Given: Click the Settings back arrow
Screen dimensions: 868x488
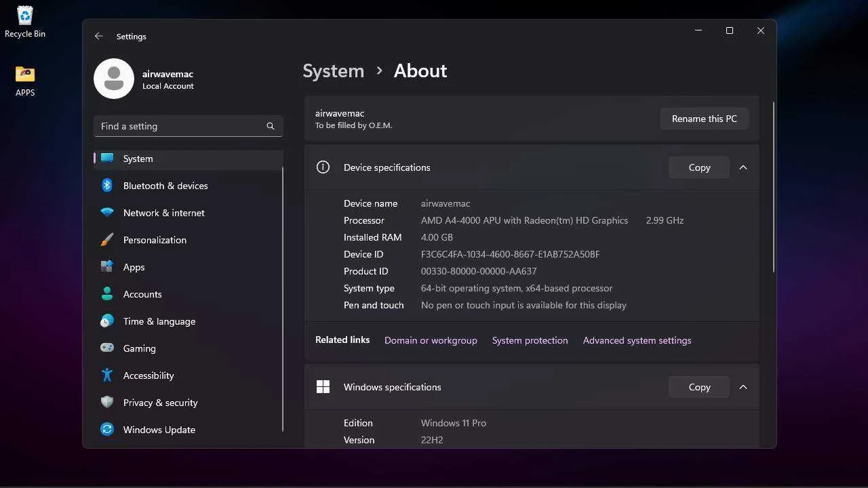Looking at the screenshot, I should point(99,37).
